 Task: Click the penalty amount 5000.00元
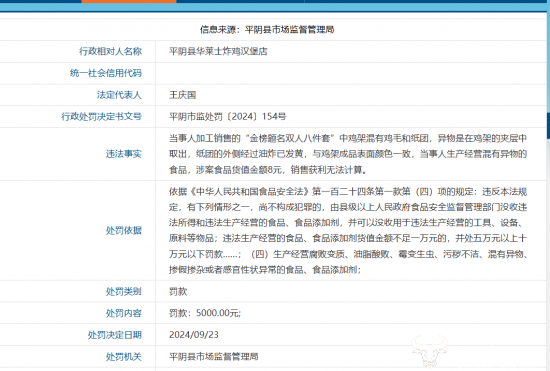(218, 313)
